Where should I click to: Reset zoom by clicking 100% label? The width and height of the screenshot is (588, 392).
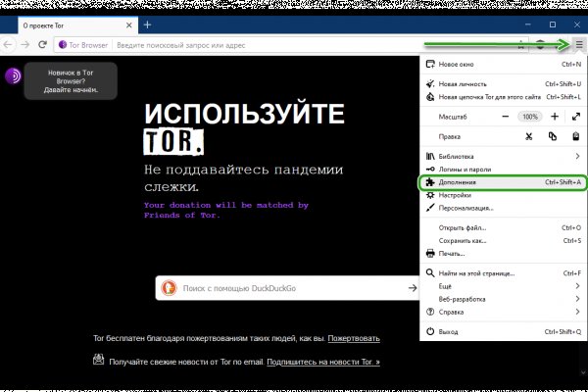pyautogui.click(x=529, y=117)
